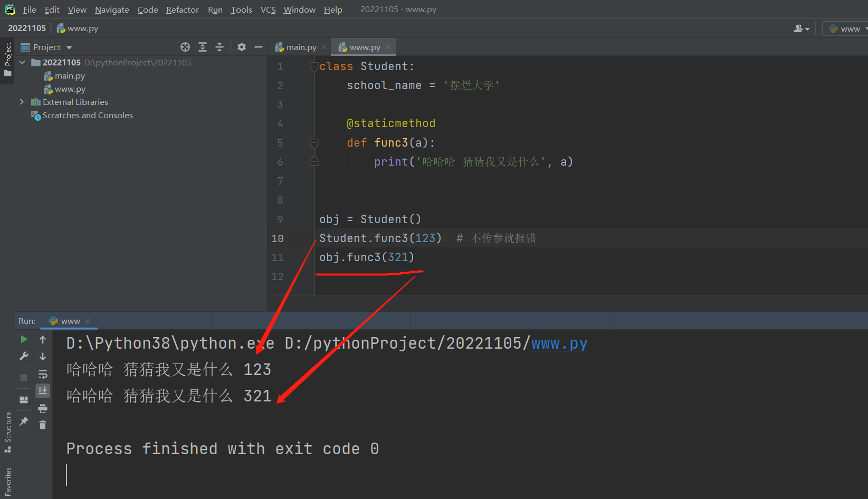Click the console cursor line below output

point(67,475)
